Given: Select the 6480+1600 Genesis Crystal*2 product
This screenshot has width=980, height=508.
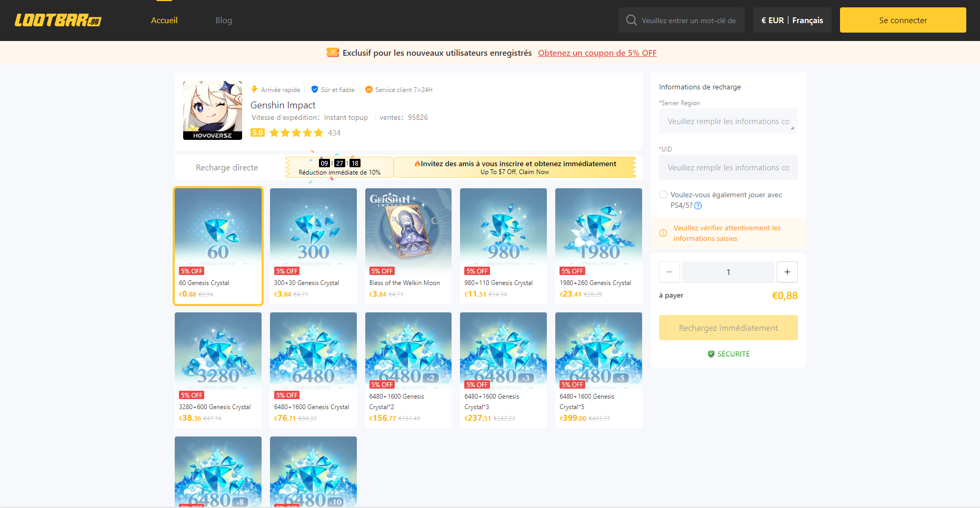Looking at the screenshot, I should tap(408, 370).
